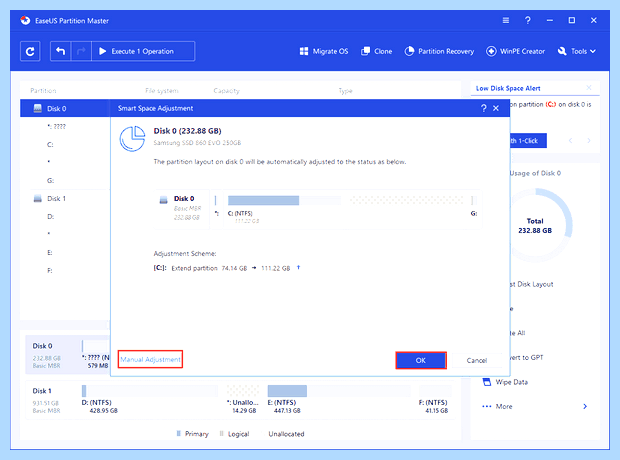Open help from the title bar question mark
Viewport: 620px width, 460px height.
coord(527,20)
